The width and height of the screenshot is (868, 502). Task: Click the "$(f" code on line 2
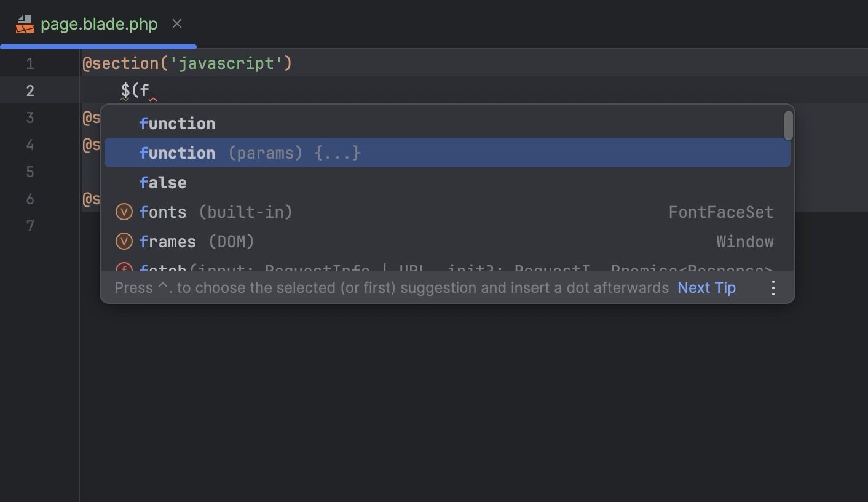tap(135, 91)
